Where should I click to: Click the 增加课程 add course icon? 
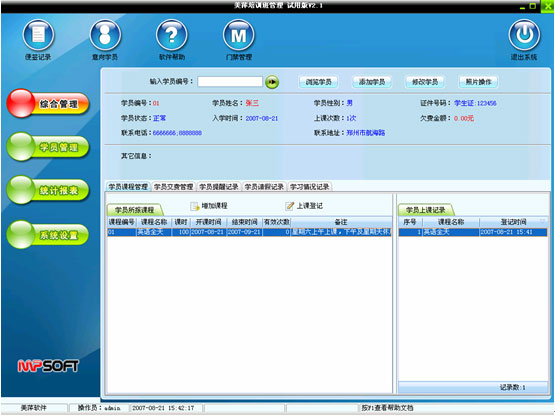(195, 206)
